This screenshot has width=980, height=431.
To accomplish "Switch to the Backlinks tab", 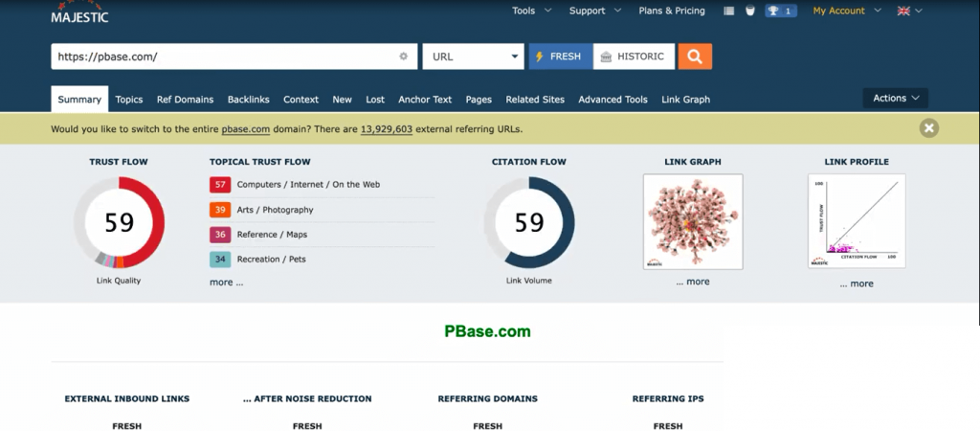I will point(248,100).
